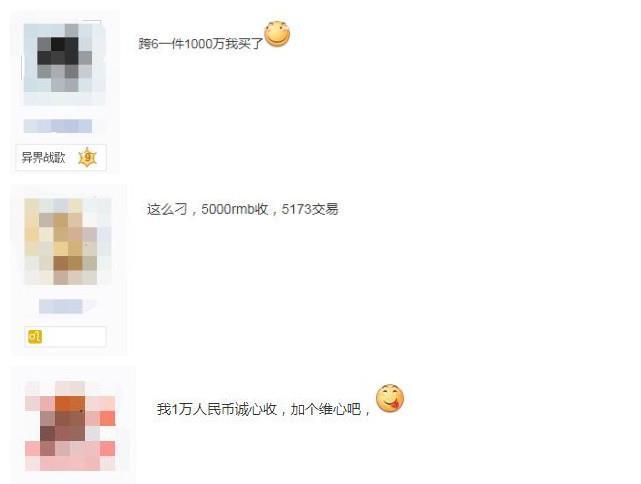The width and height of the screenshot is (641, 484).
Task: Open the red-pink pixelated avatar of the third commenter
Action: point(70,426)
